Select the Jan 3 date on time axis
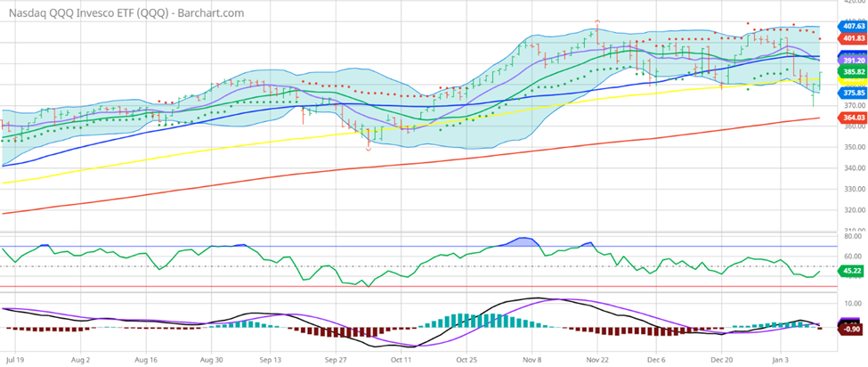This screenshot has height=367, width=868. pyautogui.click(x=783, y=361)
